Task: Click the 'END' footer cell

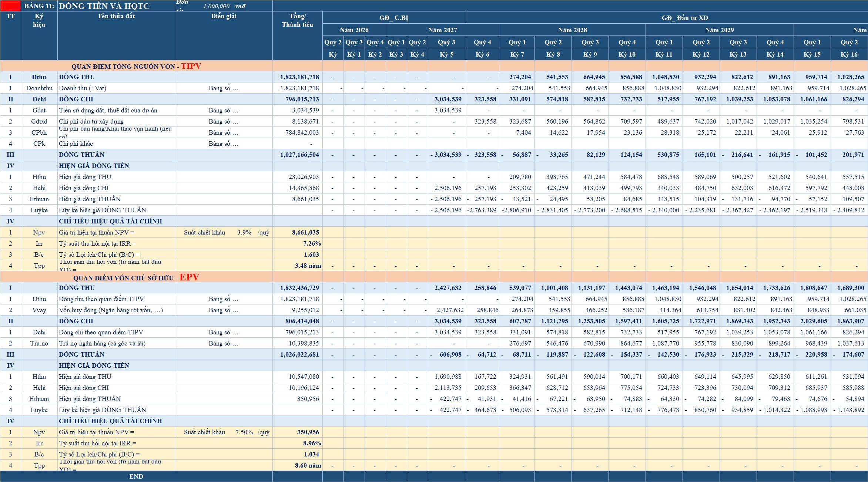Action: point(136,476)
